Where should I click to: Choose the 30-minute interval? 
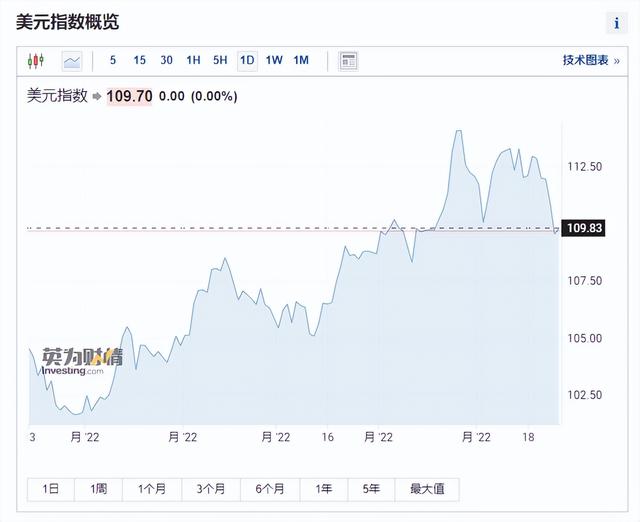click(x=167, y=60)
